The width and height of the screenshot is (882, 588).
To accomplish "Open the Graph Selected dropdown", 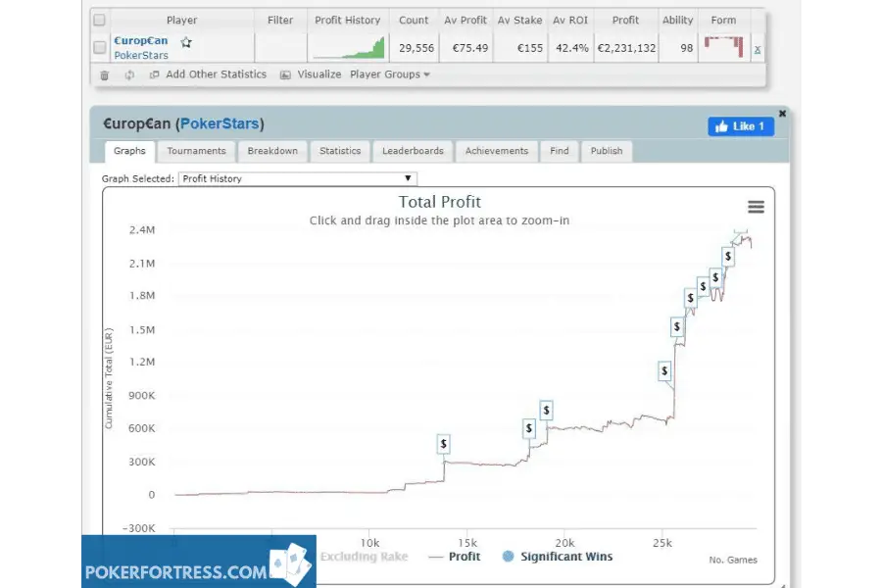I will (x=298, y=178).
